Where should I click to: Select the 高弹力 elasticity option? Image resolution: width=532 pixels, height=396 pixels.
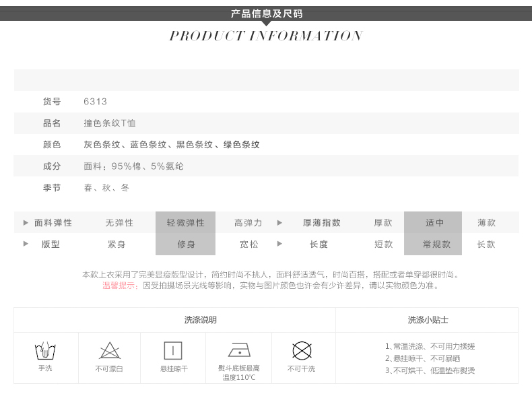(248, 223)
